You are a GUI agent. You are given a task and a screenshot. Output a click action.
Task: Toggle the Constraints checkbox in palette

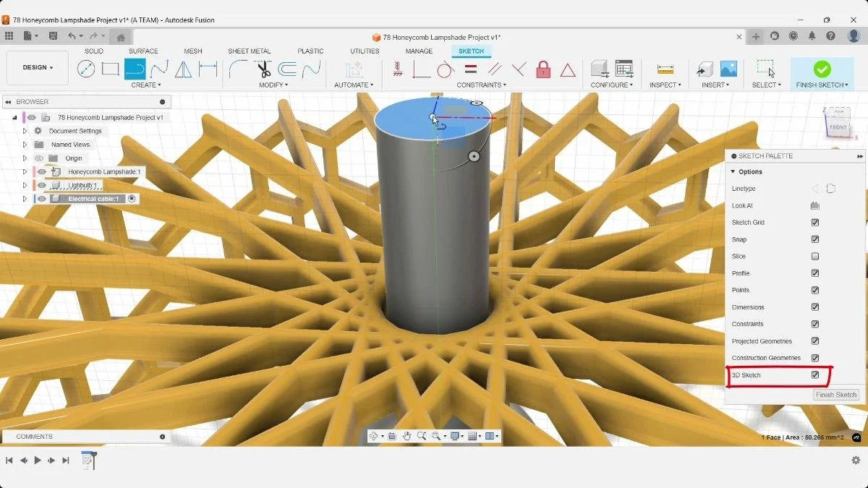tap(815, 324)
